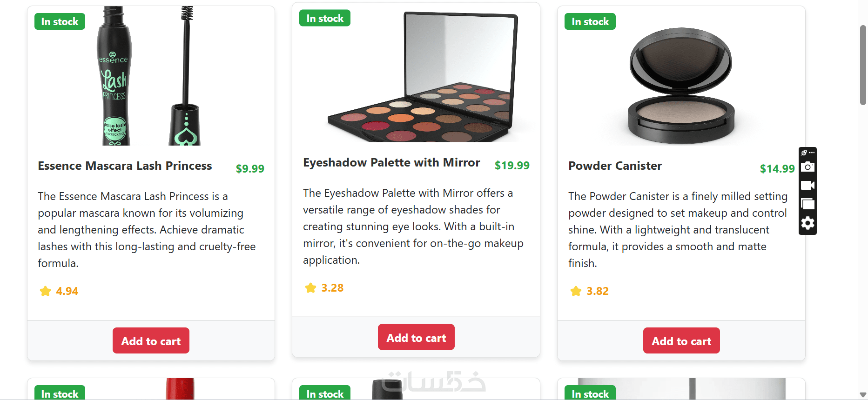
Task: Click the star icon beside rating 4.94
Action: [x=45, y=291]
